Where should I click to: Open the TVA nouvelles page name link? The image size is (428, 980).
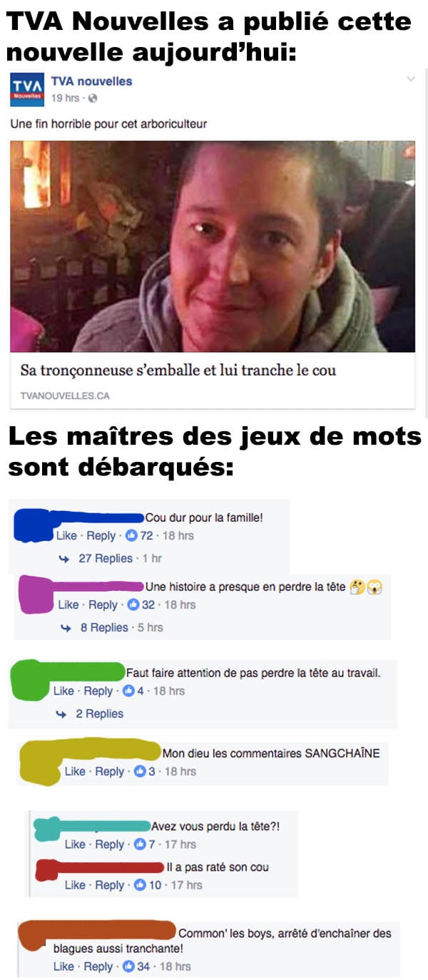(91, 81)
